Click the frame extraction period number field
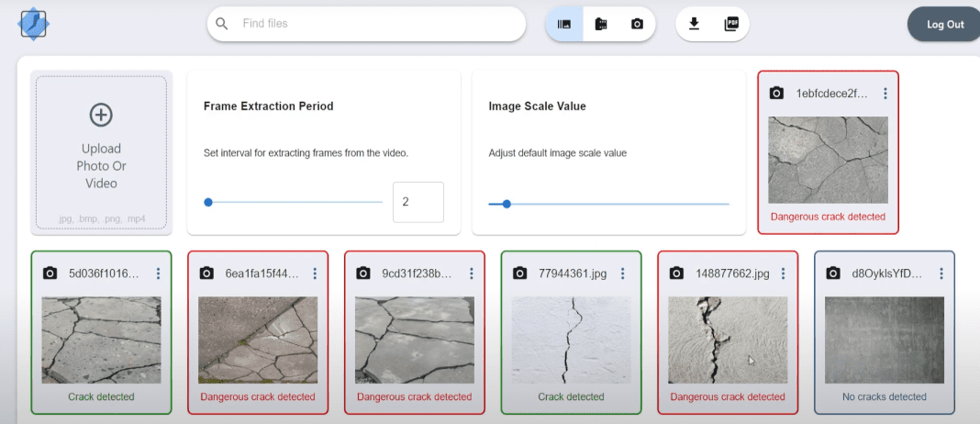Viewport: 980px width, 424px height. [418, 202]
